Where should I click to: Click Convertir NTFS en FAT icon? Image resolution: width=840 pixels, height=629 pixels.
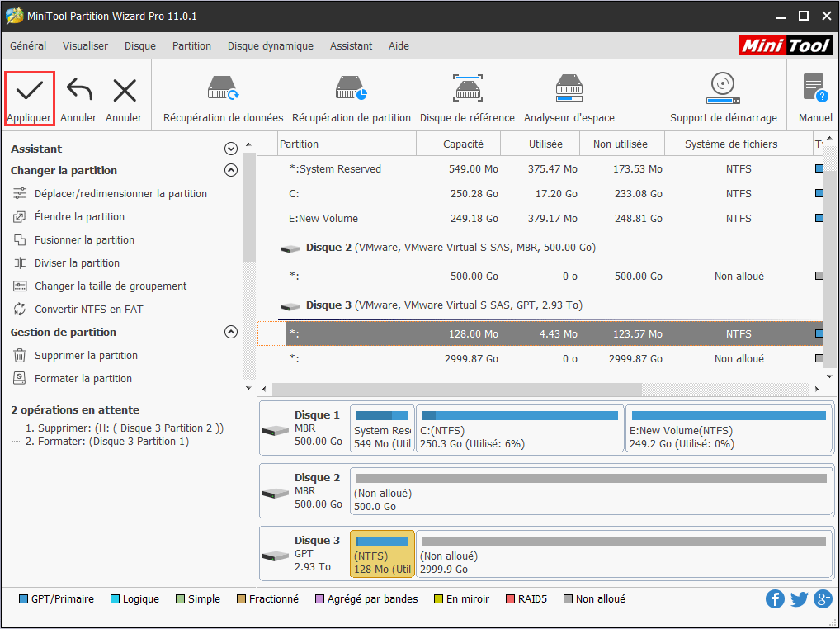point(20,309)
